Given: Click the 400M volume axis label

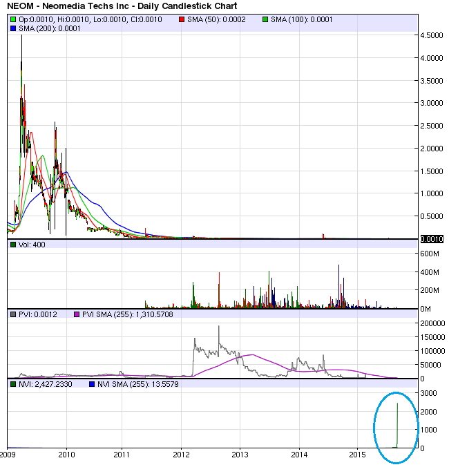Looking at the screenshot, I should click(429, 272).
